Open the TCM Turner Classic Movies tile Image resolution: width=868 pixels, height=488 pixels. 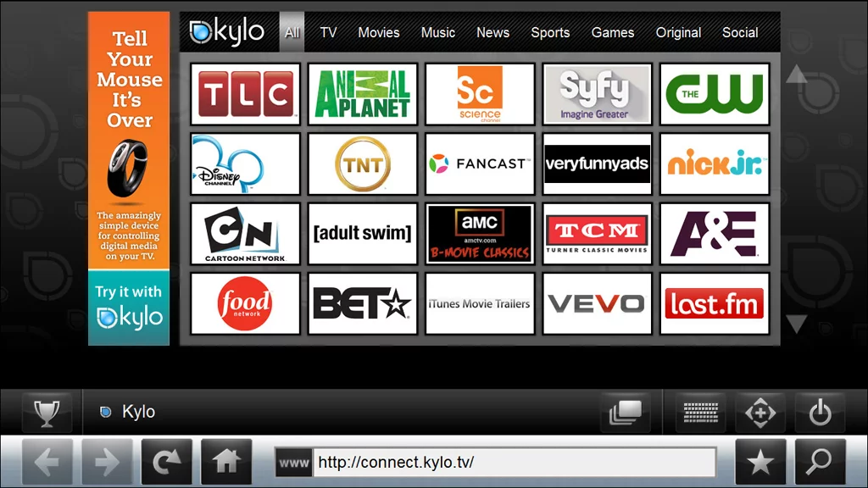[x=598, y=234]
